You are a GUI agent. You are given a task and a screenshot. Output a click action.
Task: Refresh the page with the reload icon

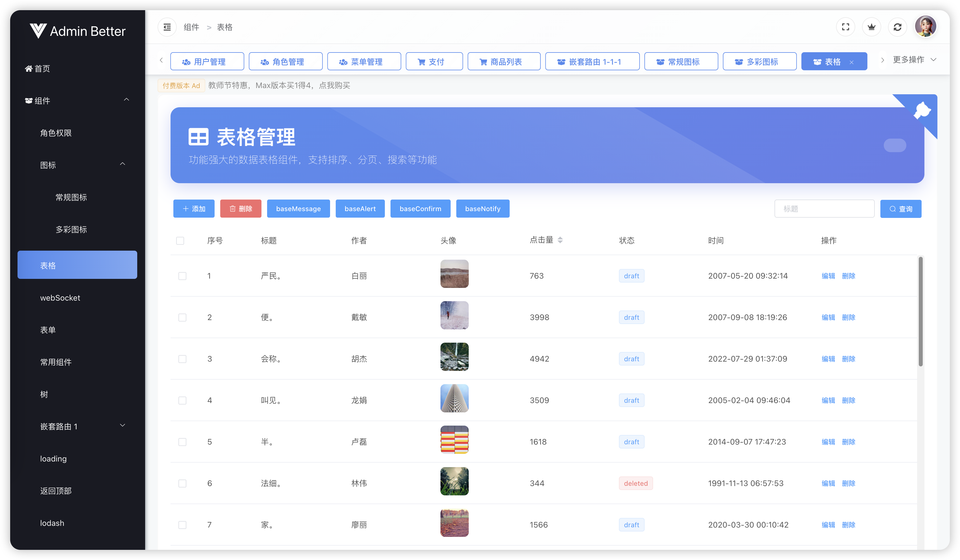pos(897,27)
